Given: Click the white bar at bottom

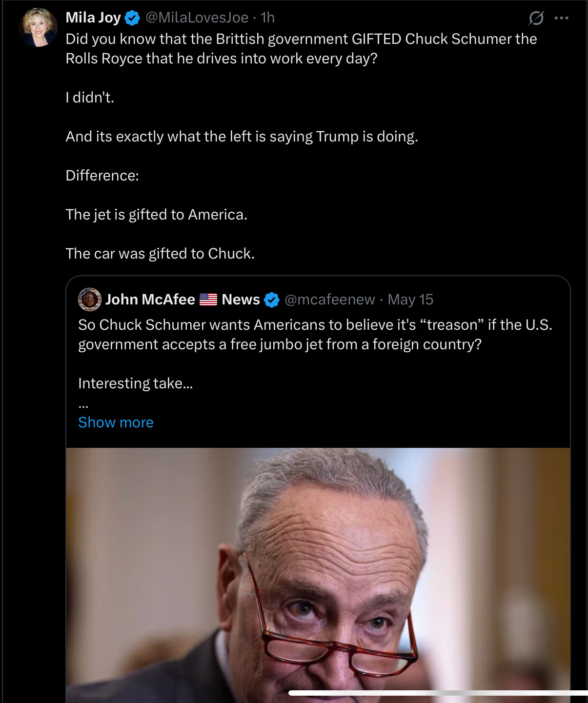Looking at the screenshot, I should tap(438, 693).
